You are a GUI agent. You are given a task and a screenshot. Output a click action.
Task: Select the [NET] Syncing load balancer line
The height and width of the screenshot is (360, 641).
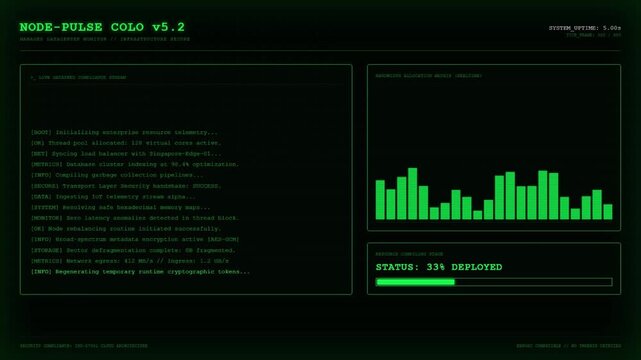point(126,154)
